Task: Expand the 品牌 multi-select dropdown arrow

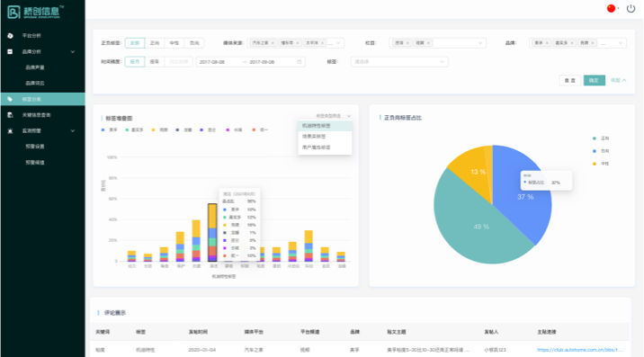Action: (621, 43)
